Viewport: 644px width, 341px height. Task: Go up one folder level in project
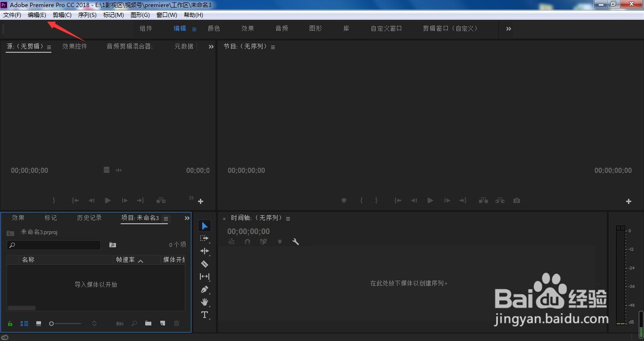click(x=10, y=233)
